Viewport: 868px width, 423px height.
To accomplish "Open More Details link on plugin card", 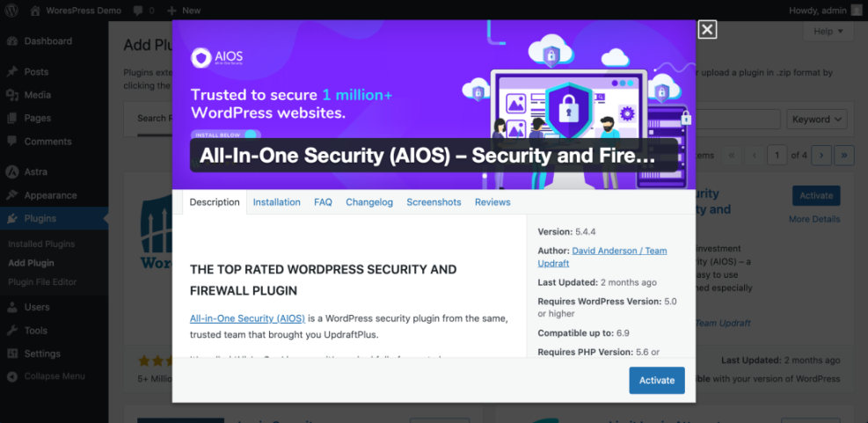I will click(x=814, y=219).
